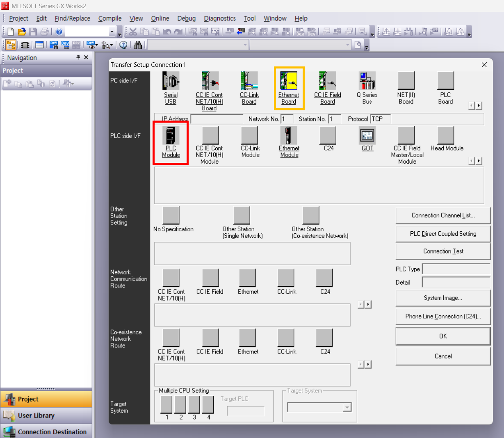This screenshot has width=504, height=438.
Task: Toggle Multiple CPU Setting number 4
Action: (x=208, y=404)
